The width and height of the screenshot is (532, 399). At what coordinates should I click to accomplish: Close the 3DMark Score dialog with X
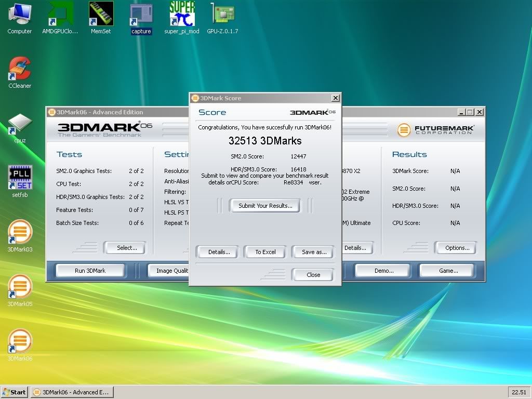(335, 98)
